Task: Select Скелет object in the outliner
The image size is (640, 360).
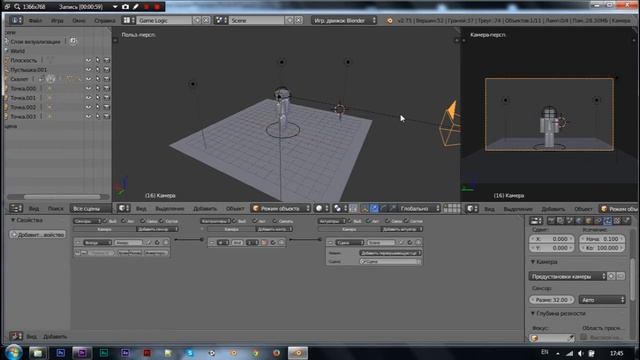Action: pos(19,79)
